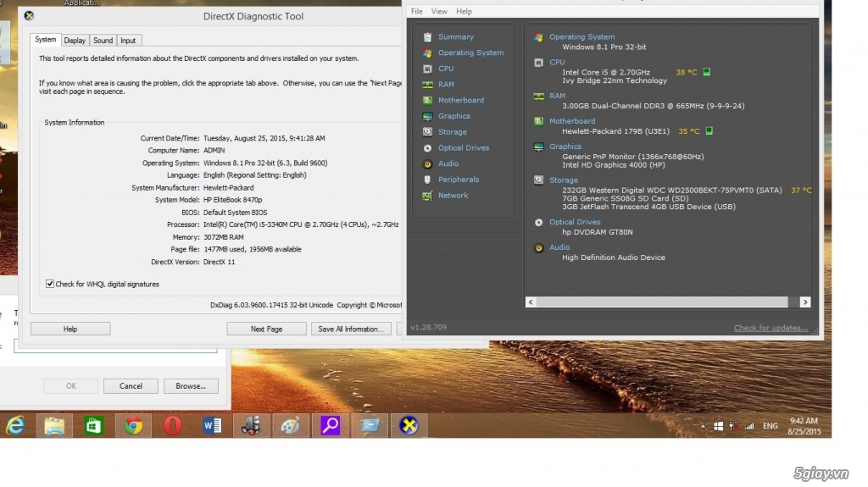Click the green motherboard temperature indicator square
The image size is (868, 487).
[709, 131]
